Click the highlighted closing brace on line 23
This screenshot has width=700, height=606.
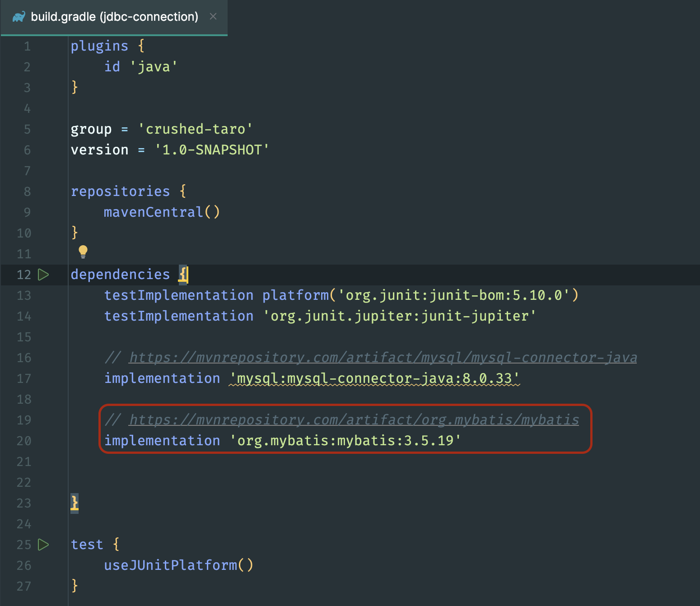pyautogui.click(x=75, y=503)
